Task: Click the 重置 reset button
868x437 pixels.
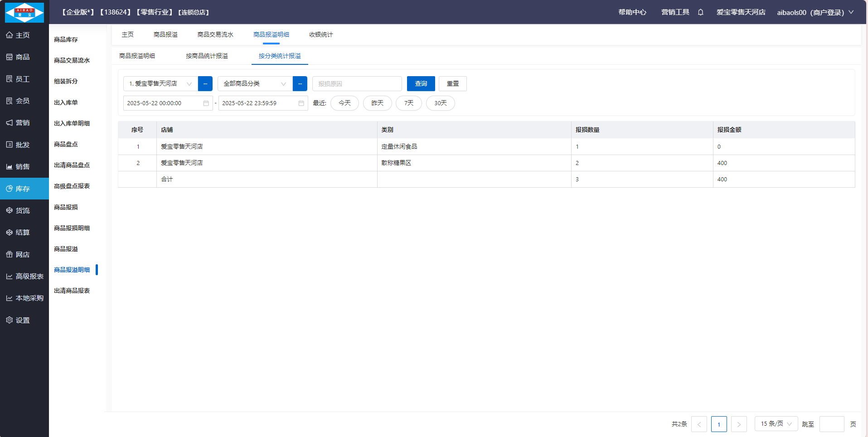Action: 452,84
